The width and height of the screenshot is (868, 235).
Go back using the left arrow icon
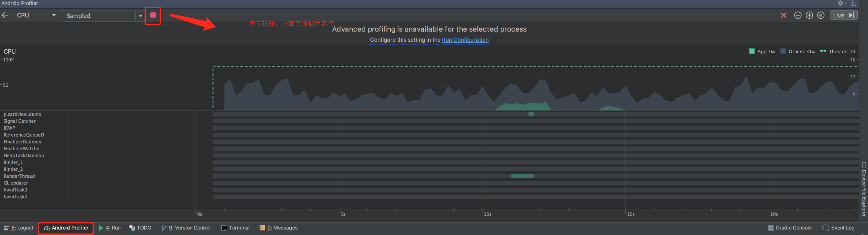5,15
